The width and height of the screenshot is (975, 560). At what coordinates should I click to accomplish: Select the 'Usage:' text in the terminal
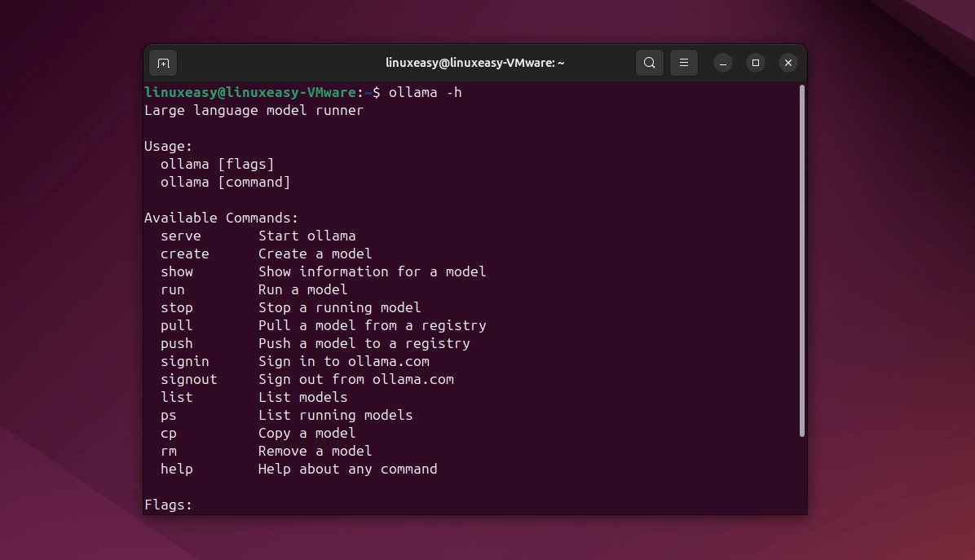pyautogui.click(x=168, y=146)
